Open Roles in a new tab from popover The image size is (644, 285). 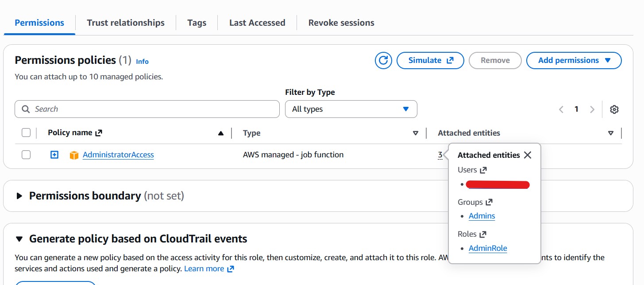click(482, 234)
